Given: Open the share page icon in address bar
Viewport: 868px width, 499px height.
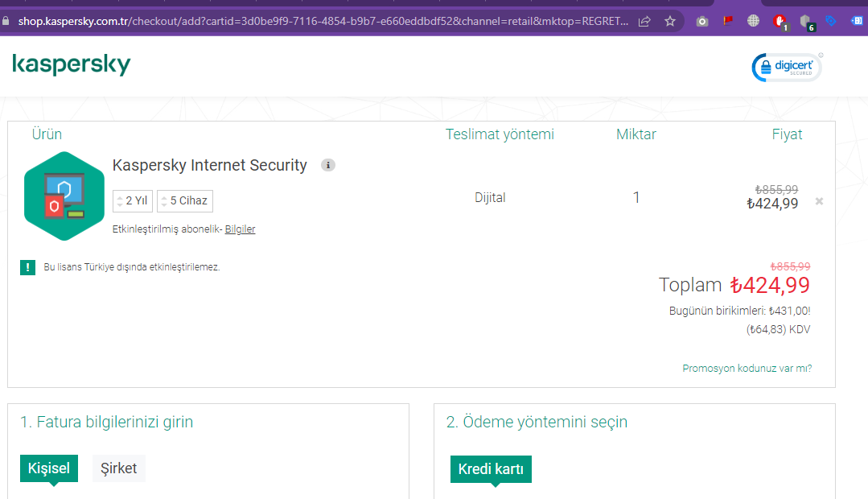Looking at the screenshot, I should click(x=644, y=22).
